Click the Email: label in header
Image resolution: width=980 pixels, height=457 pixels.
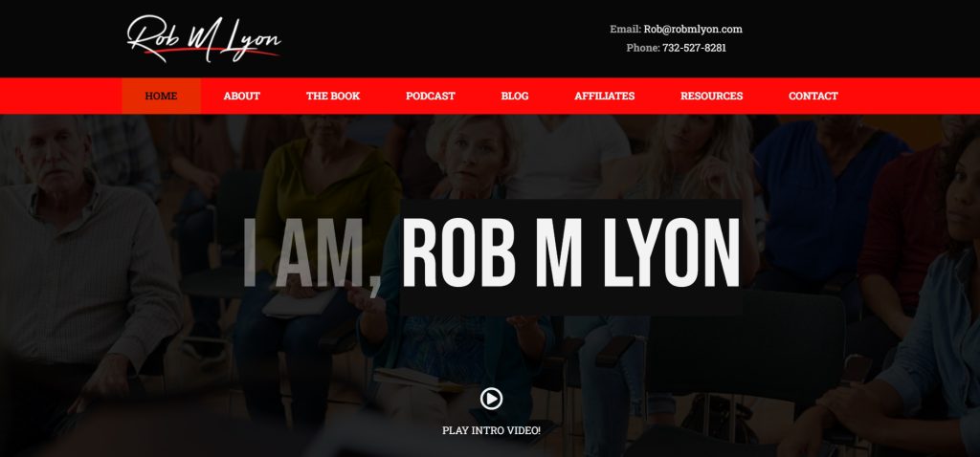coord(626,29)
